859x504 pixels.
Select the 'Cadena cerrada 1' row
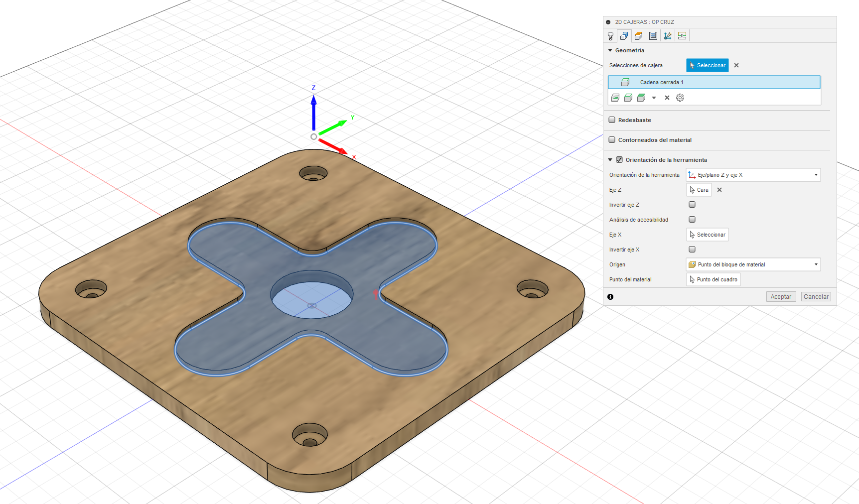click(714, 82)
